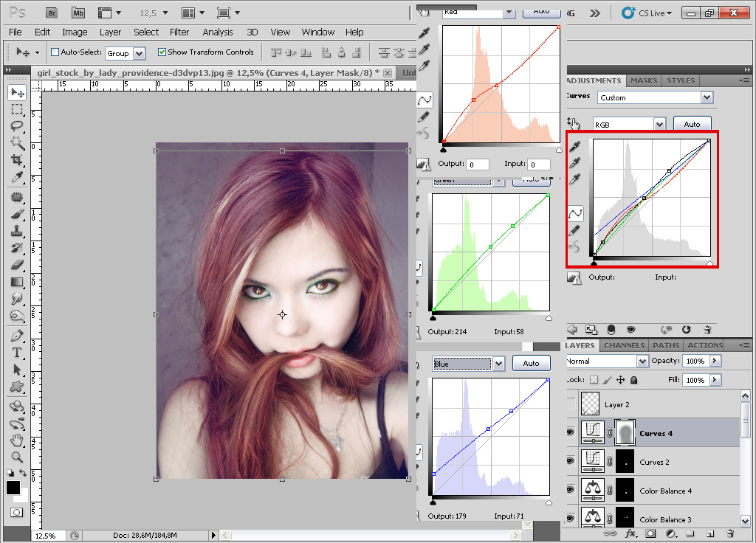Show the hidden Layer 2

tap(571, 404)
